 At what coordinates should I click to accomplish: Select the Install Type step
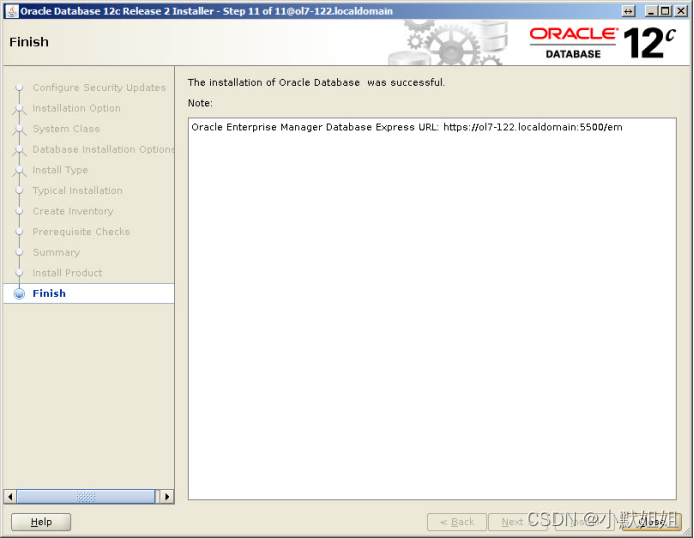[x=60, y=170]
